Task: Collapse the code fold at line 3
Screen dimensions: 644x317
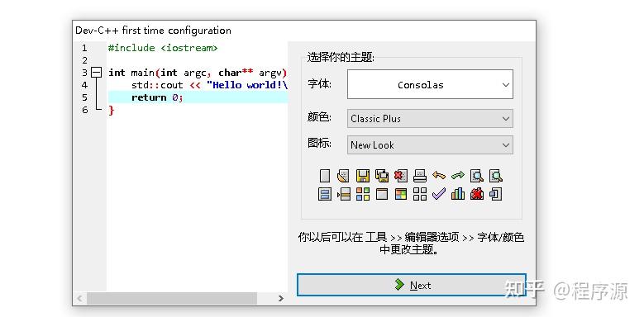Action: point(96,73)
